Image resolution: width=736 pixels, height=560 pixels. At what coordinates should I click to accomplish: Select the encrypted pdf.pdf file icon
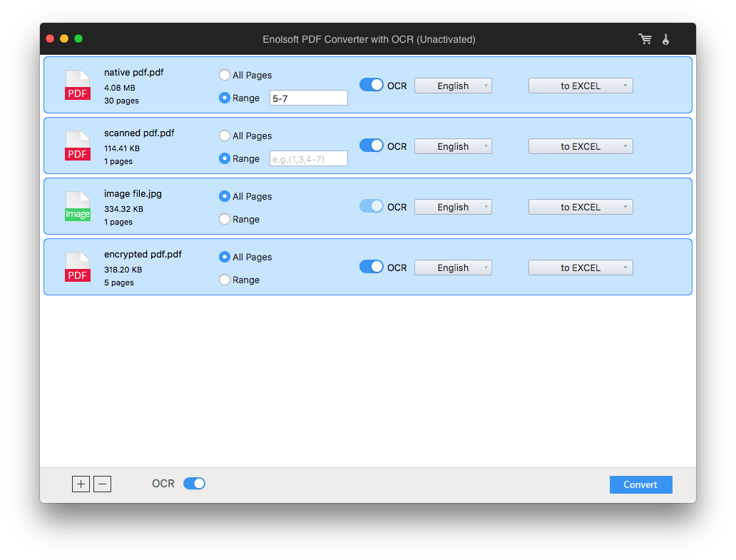(x=78, y=267)
